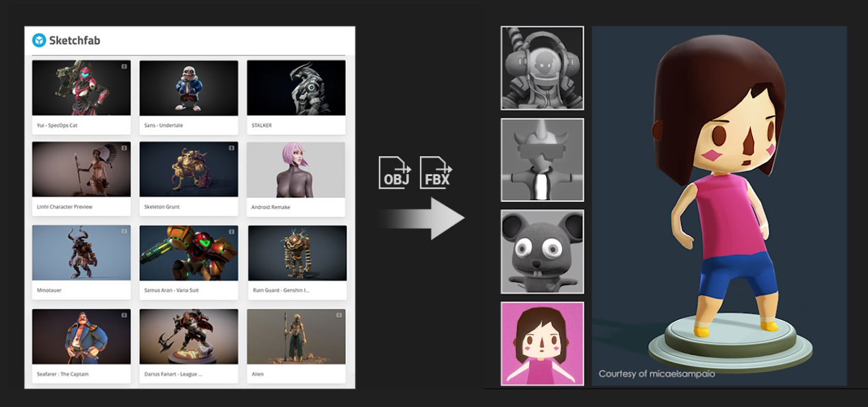Open the STALKER model thumbnail
Screen dimensions: 868x407
pyautogui.click(x=297, y=88)
